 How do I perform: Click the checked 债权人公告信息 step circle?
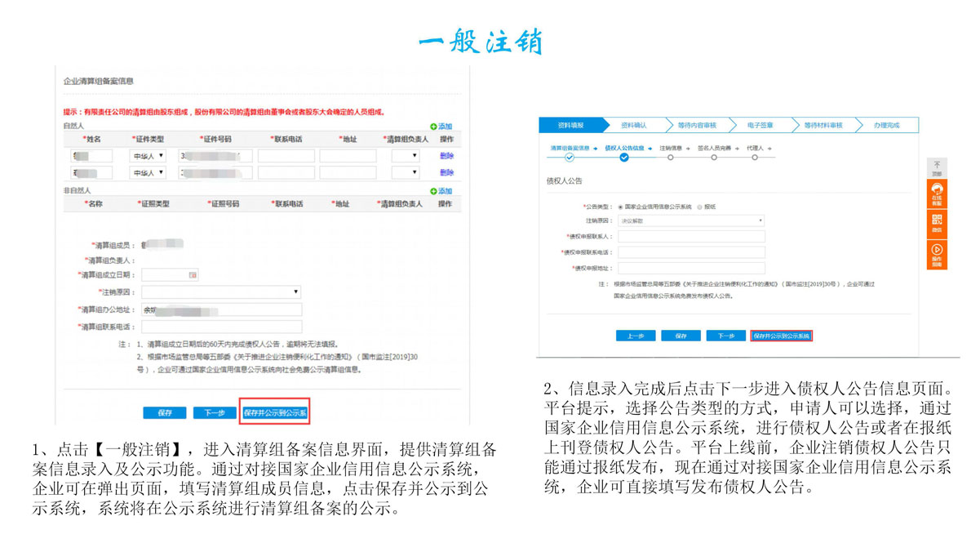pyautogui.click(x=624, y=158)
